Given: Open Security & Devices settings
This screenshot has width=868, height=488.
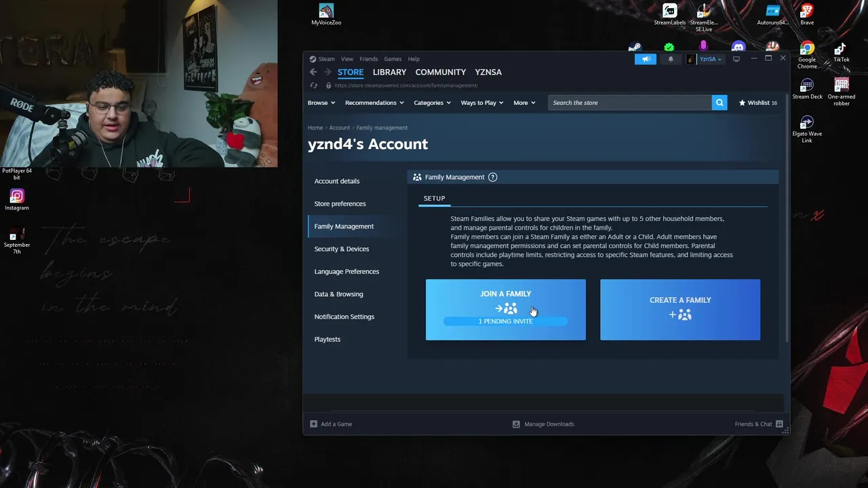Looking at the screenshot, I should (342, 249).
